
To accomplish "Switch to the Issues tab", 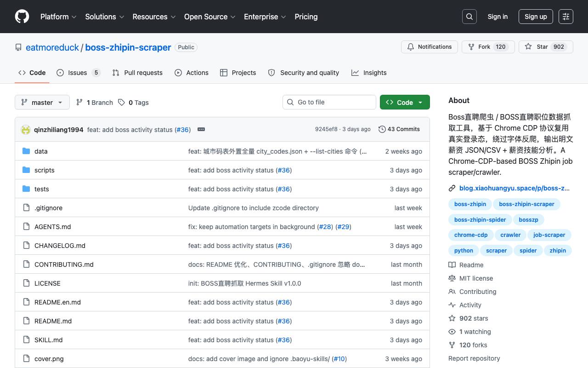I will [x=78, y=73].
